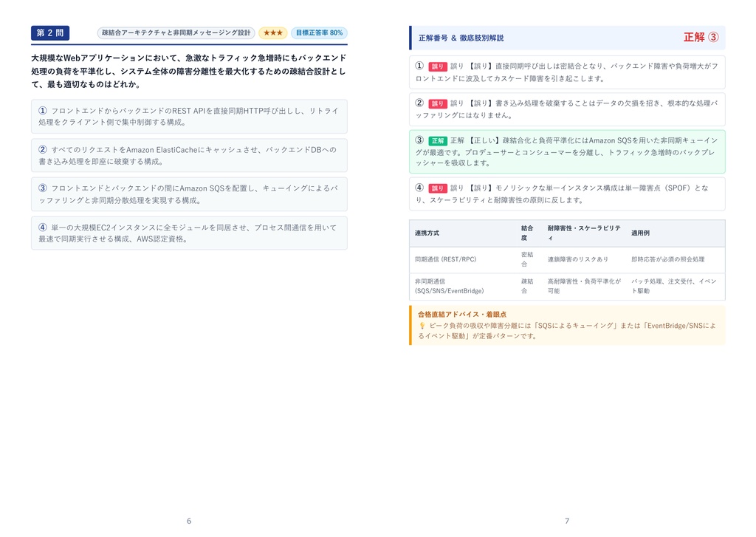Click the 耐障害性・スケーラビリティ column header

click(x=584, y=233)
